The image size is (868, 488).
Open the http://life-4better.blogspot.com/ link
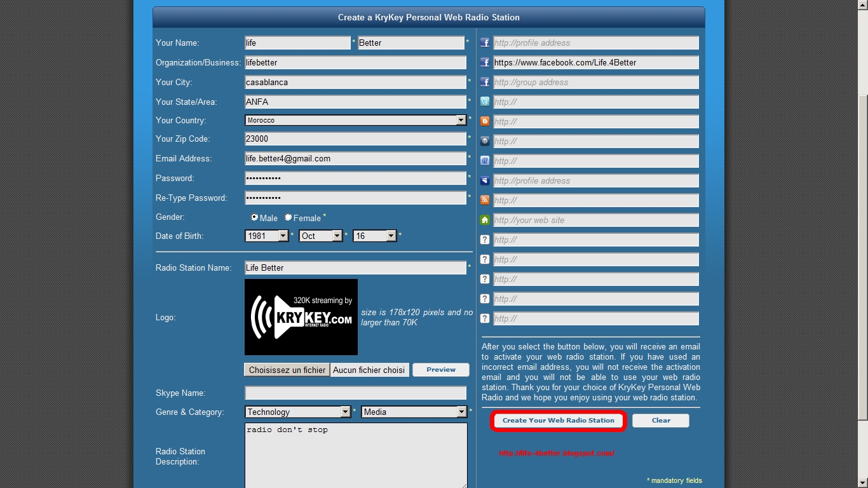(555, 453)
